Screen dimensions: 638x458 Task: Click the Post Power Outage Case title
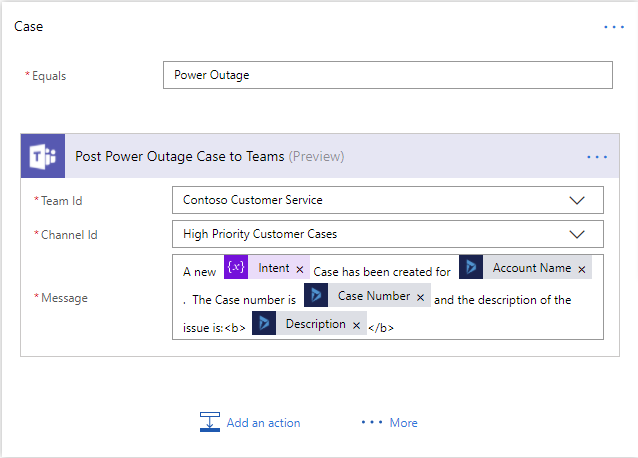tap(180, 156)
